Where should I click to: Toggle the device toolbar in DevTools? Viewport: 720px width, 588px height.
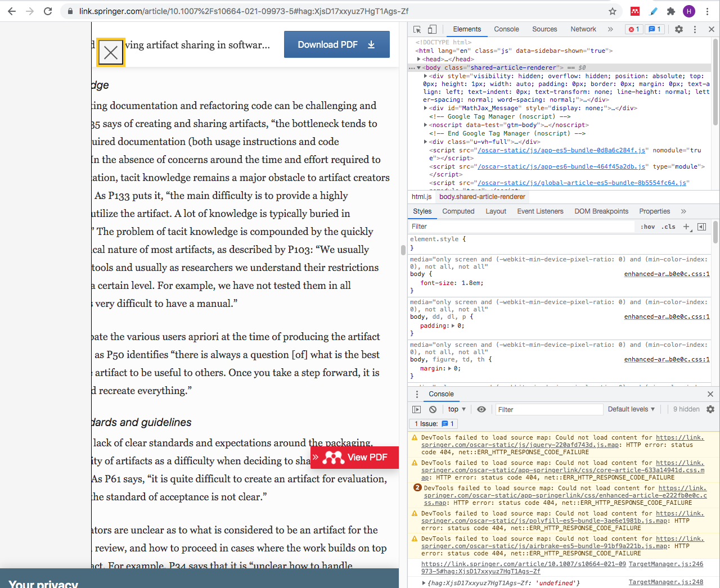[432, 29]
